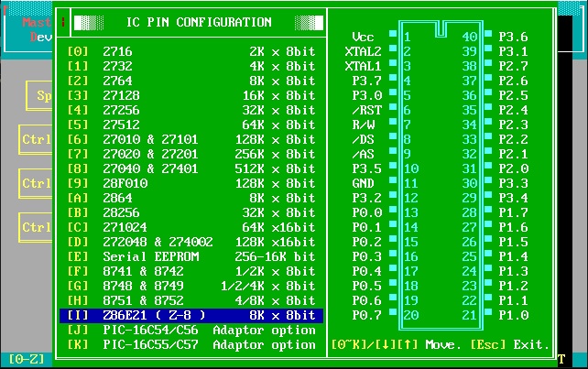The width and height of the screenshot is (588, 369).
Task: Click pin 2 marker beside XTAL2
Action: coord(393,48)
